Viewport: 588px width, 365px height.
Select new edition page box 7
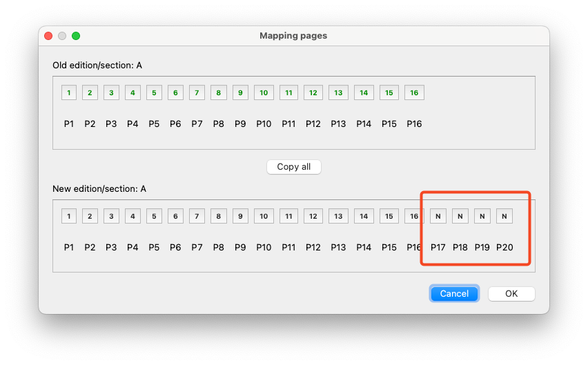(x=197, y=216)
